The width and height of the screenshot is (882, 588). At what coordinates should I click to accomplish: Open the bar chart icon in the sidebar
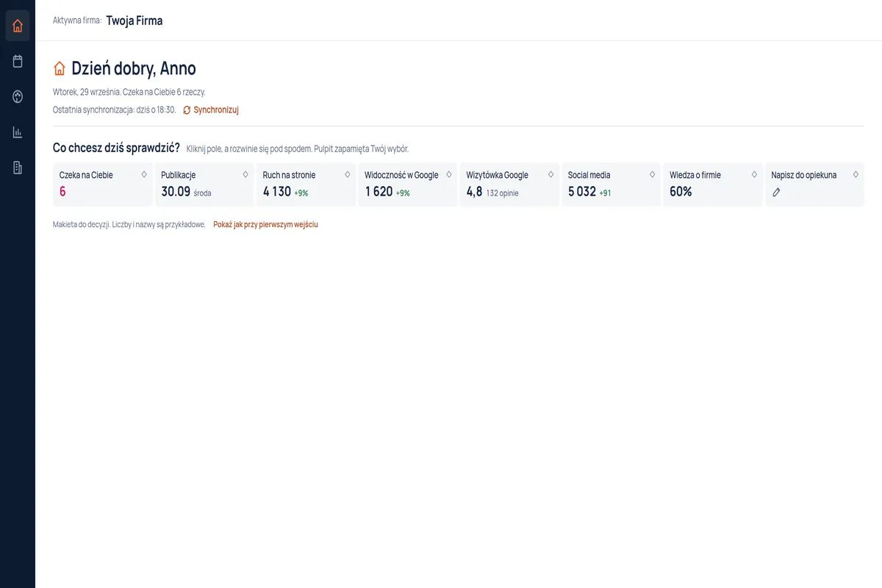click(x=18, y=132)
